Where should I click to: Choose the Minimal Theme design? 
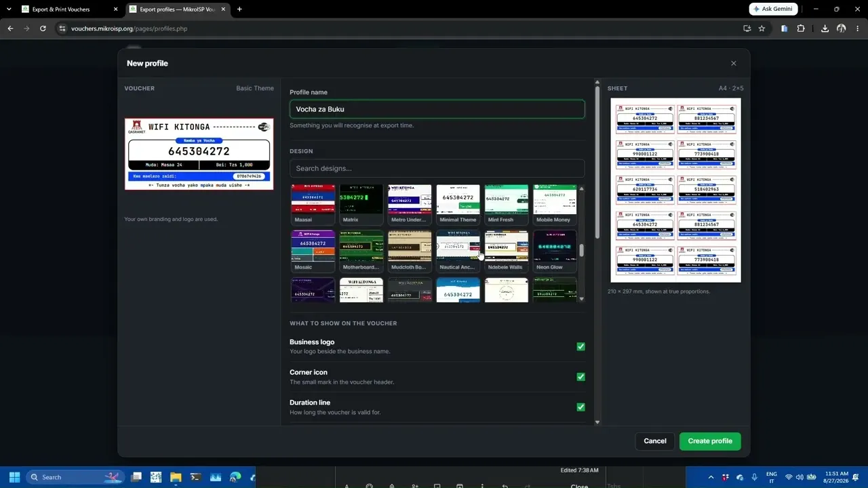click(x=458, y=205)
